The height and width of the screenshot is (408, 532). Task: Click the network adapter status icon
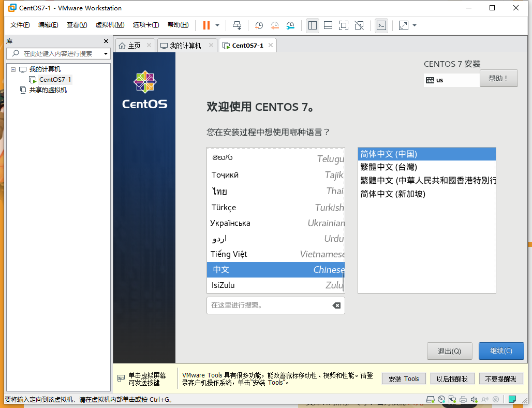pos(452,400)
